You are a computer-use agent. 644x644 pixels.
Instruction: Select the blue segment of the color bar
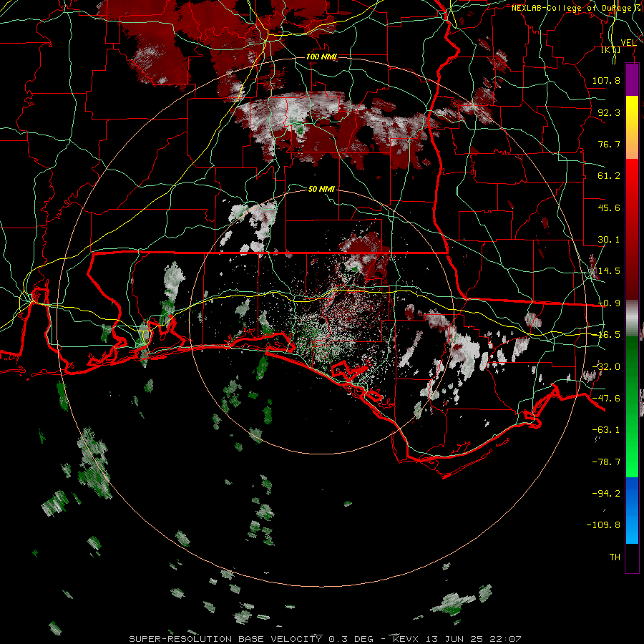(632, 510)
